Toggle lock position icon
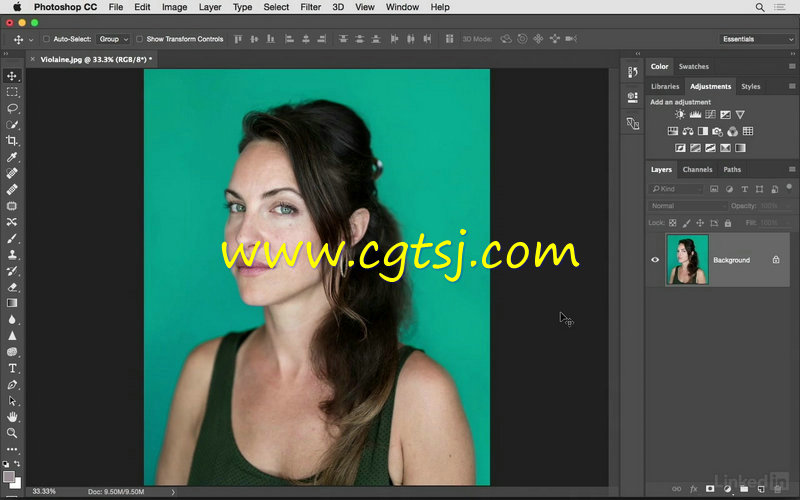 pyautogui.click(x=700, y=223)
